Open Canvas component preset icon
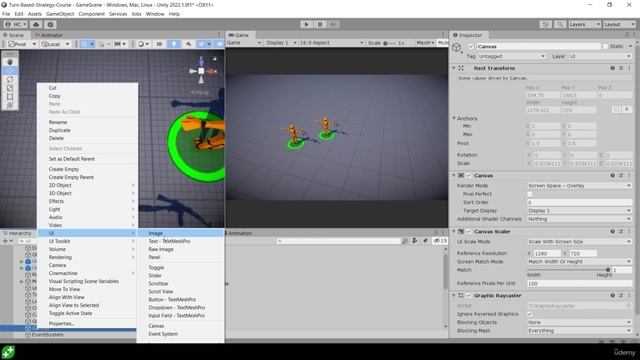Screen dimensions: 640x360 tap(621, 176)
